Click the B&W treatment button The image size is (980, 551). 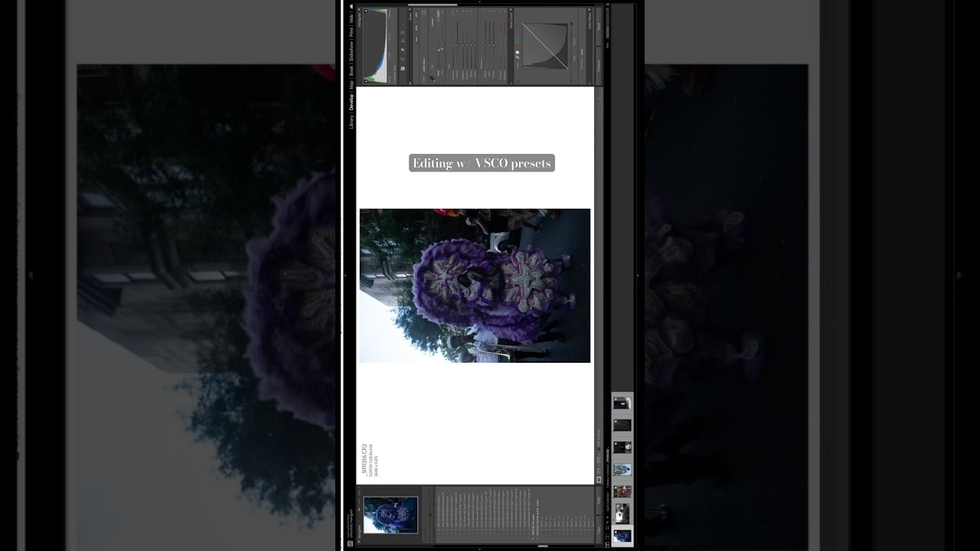(x=416, y=28)
